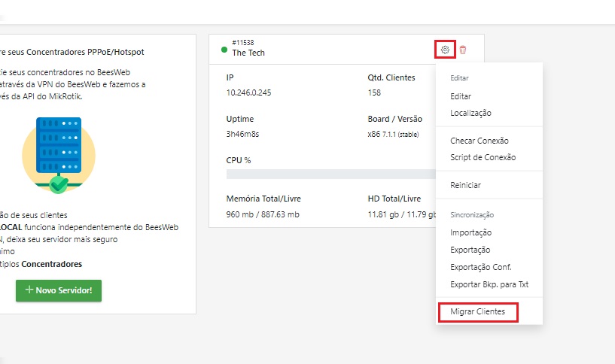
Task: Click the CPU % progress bar
Action: pos(331,174)
